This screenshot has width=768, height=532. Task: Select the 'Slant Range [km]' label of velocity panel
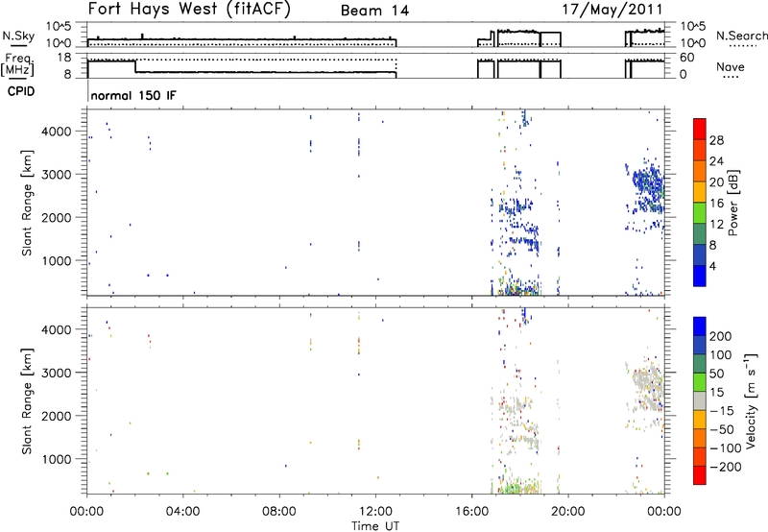[27, 401]
